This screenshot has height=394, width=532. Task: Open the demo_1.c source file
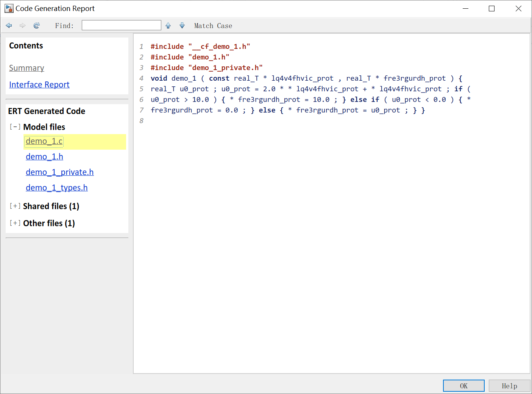click(x=44, y=141)
